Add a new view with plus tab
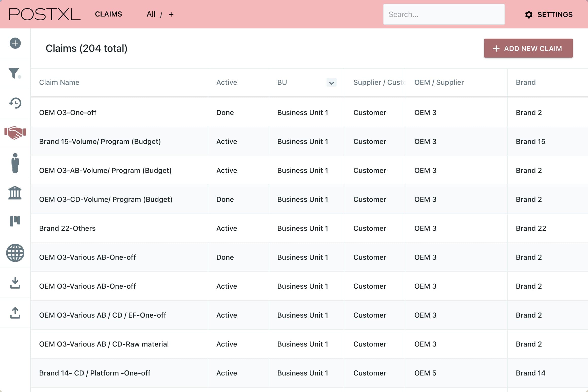The height and width of the screenshot is (392, 588). 171,14
